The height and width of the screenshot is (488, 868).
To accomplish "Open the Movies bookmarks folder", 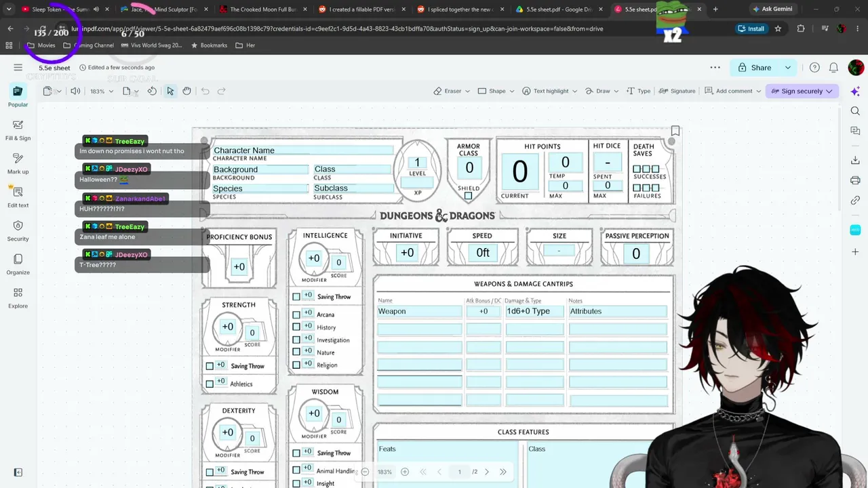I will (41, 45).
